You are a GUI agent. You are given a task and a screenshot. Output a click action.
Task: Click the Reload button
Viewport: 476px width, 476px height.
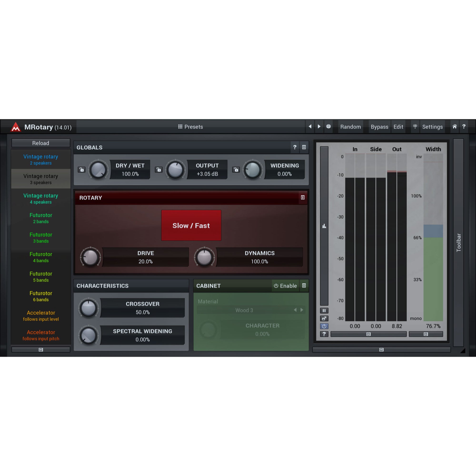41,143
